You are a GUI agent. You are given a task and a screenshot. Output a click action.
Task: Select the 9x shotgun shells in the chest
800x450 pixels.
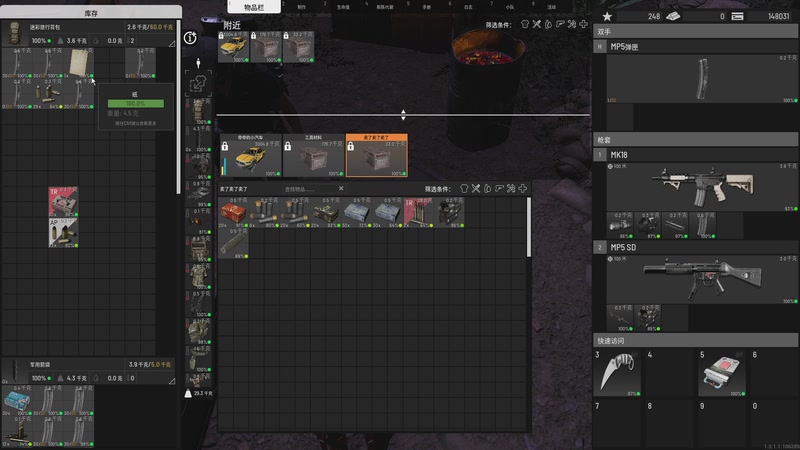(264, 212)
